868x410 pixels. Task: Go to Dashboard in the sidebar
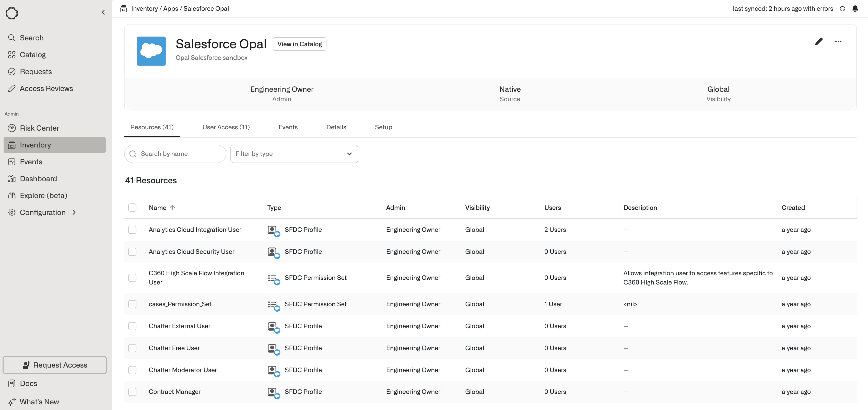point(38,179)
